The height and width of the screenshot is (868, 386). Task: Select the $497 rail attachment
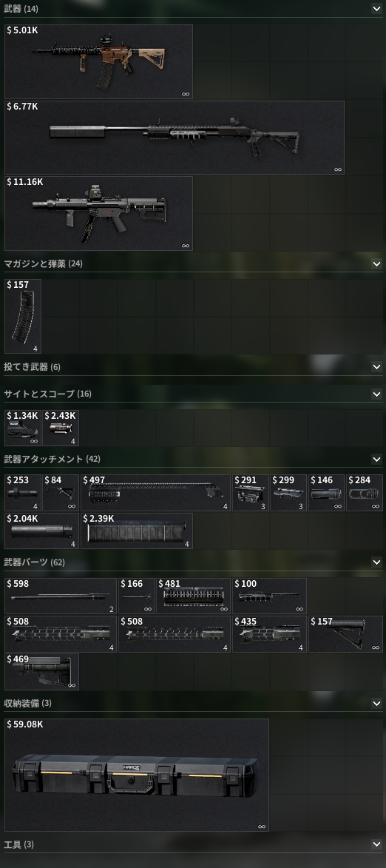pyautogui.click(x=155, y=492)
